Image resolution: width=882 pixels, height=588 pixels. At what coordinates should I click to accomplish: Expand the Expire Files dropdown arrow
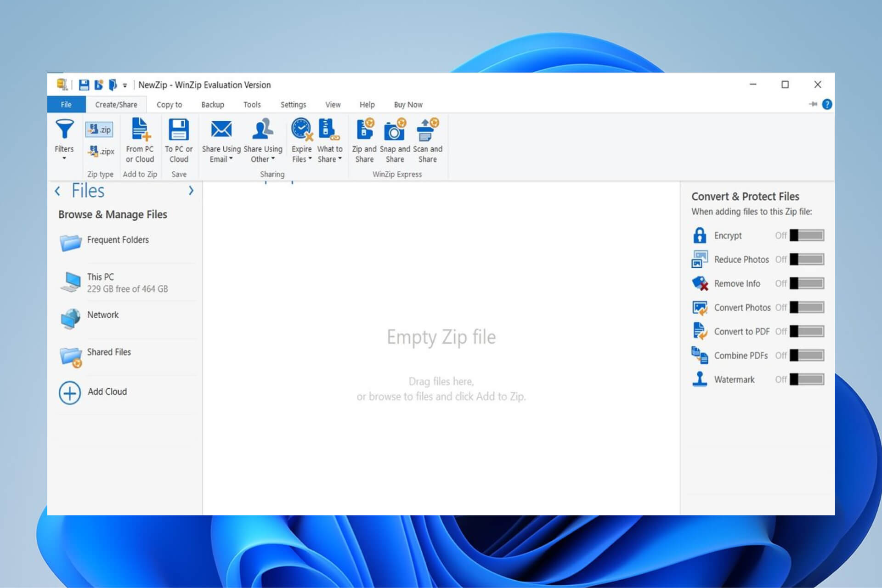point(310,158)
